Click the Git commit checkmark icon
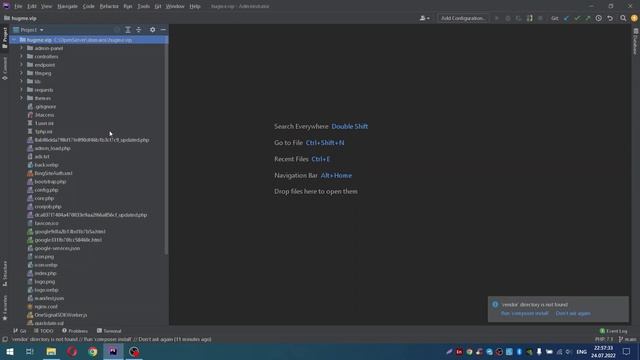The width and height of the screenshot is (640, 360). click(x=577, y=18)
